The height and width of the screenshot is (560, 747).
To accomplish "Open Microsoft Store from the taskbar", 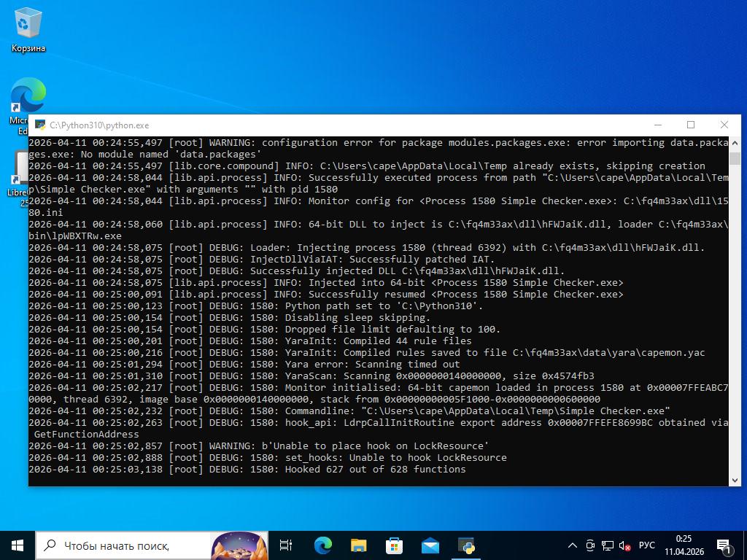I will (394, 545).
